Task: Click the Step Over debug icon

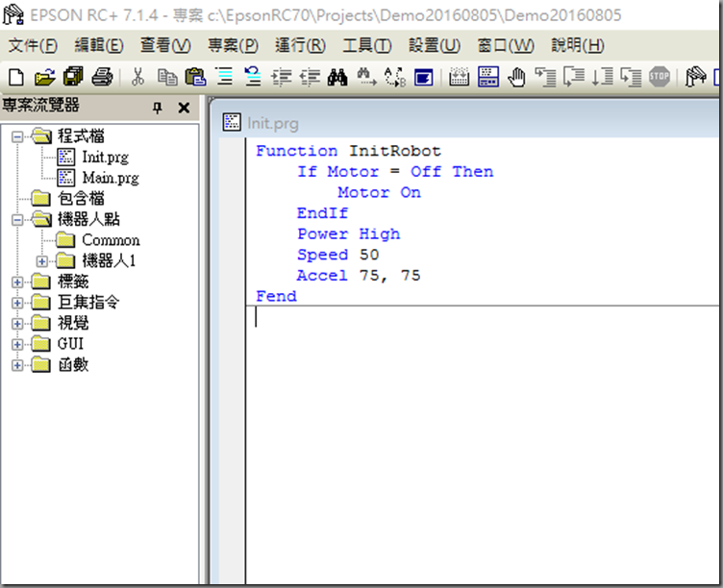Action: pyautogui.click(x=574, y=77)
